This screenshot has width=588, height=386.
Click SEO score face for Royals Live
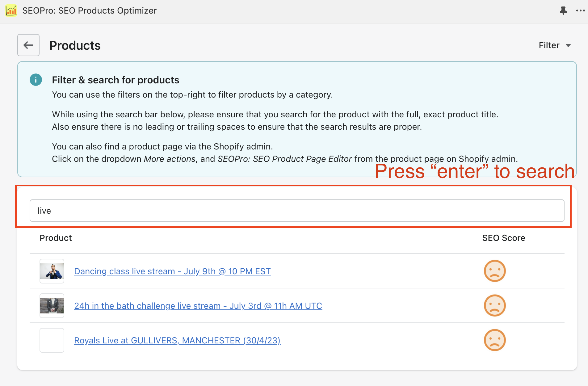(x=494, y=340)
